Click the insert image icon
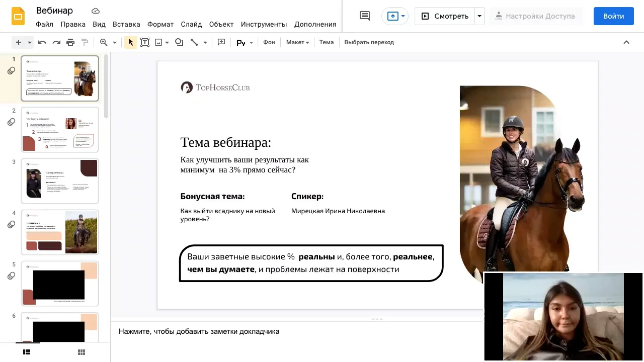This screenshot has height=362, width=644. coord(158,42)
